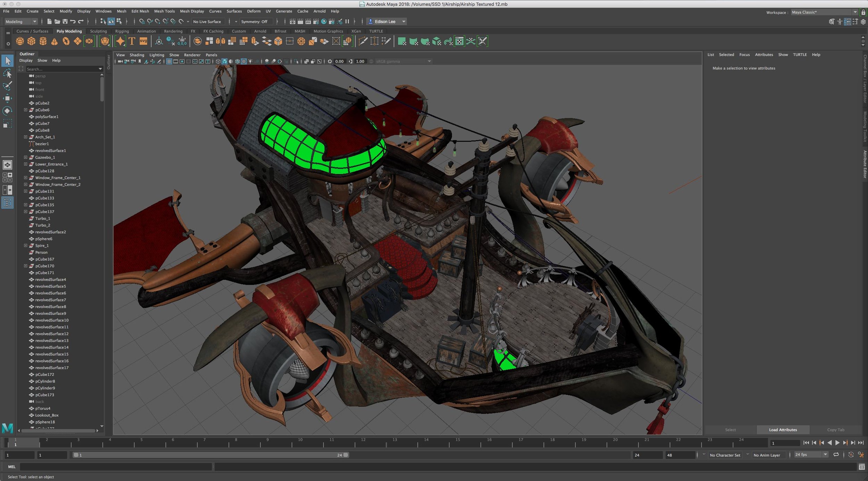868x481 pixels.
Task: Click the Load Attributes button
Action: [x=783, y=430]
